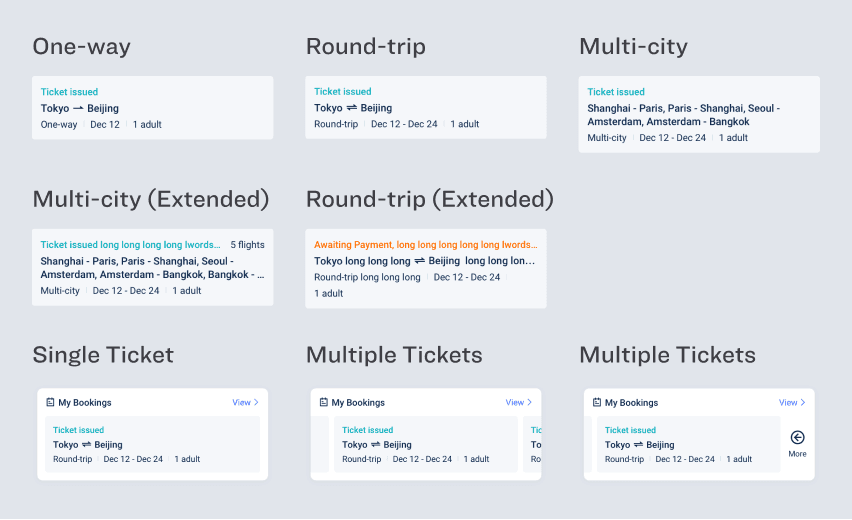
Task: Click round-trip arrows icon in Round-trip card
Action: 352,108
